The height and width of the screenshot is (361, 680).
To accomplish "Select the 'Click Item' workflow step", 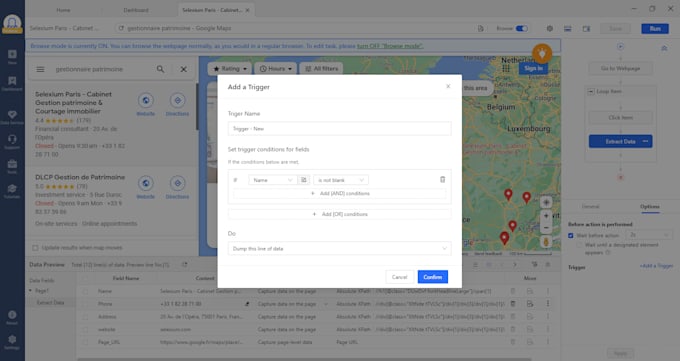I will click(x=620, y=118).
